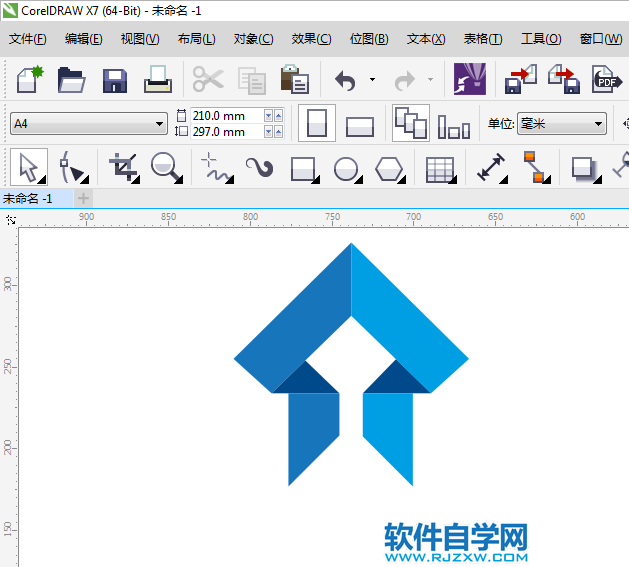Select the Connector tool
The image size is (629, 567).
pos(537,167)
